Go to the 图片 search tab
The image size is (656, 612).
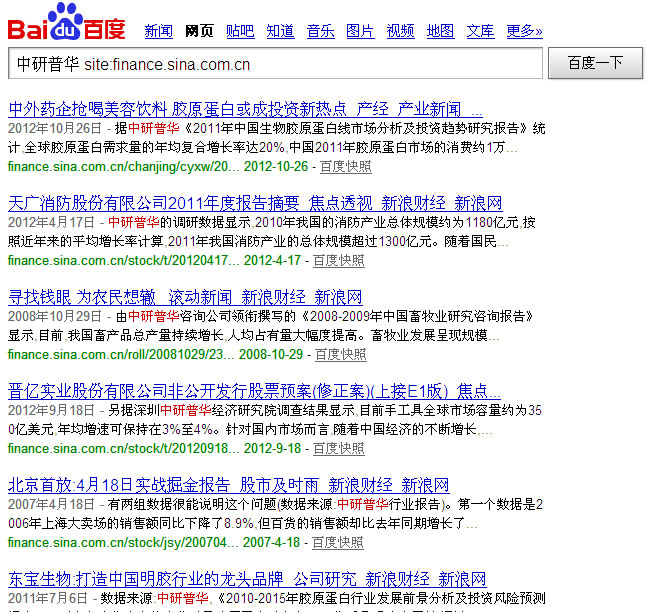[360, 31]
